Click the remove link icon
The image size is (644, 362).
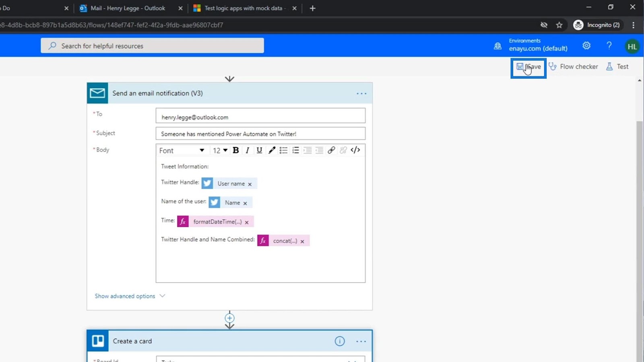tap(343, 150)
